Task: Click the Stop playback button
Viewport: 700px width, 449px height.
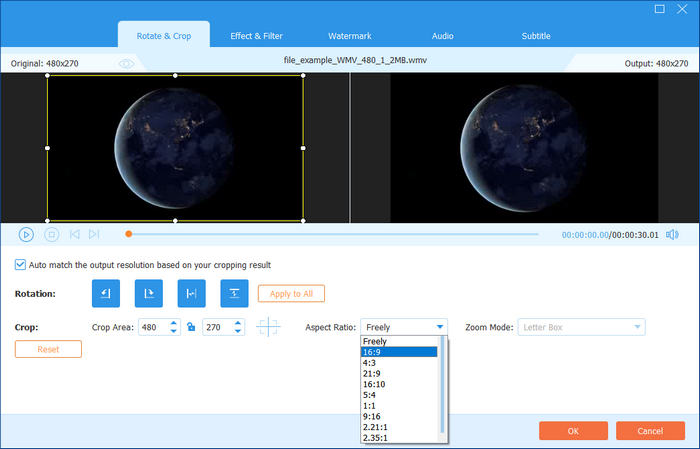Action: (51, 234)
